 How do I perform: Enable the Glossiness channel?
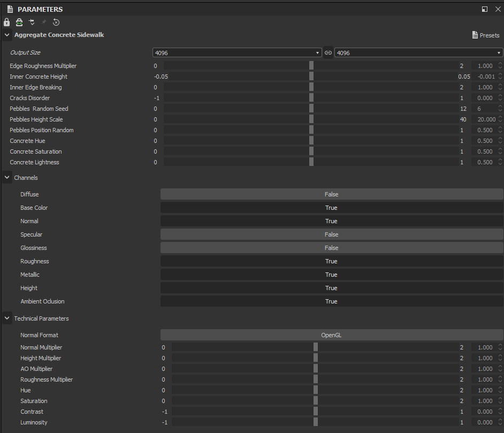(x=331, y=248)
